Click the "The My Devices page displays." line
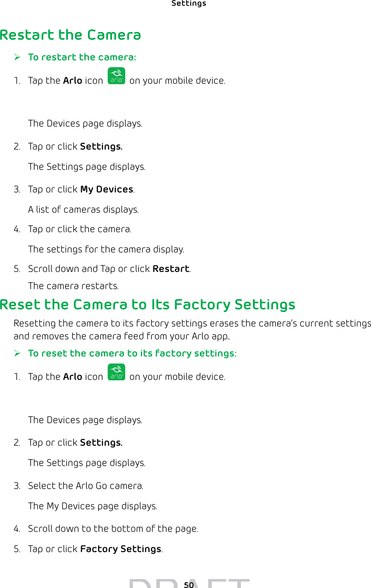This screenshot has height=588, width=371. 93,506
